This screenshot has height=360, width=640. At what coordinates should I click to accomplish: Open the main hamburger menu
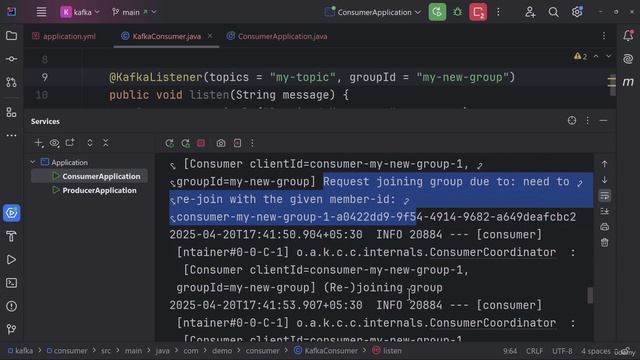(x=41, y=12)
